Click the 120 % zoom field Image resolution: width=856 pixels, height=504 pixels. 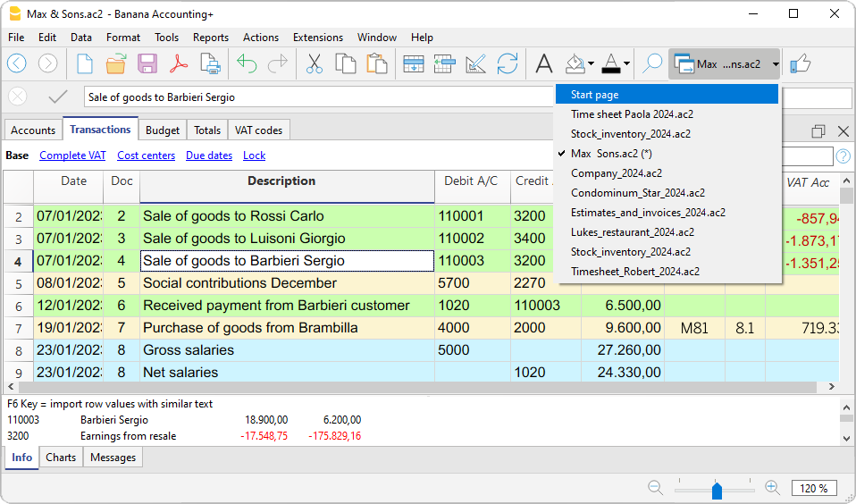[814, 488]
